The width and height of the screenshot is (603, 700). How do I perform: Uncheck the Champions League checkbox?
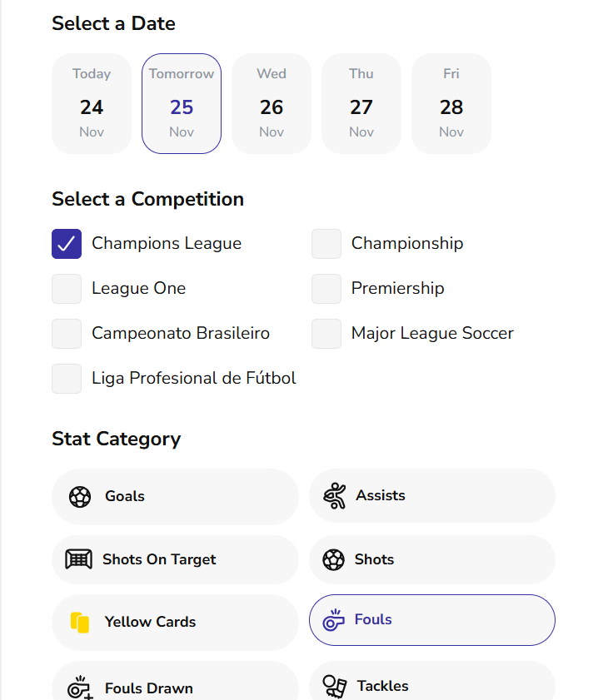[x=67, y=244]
